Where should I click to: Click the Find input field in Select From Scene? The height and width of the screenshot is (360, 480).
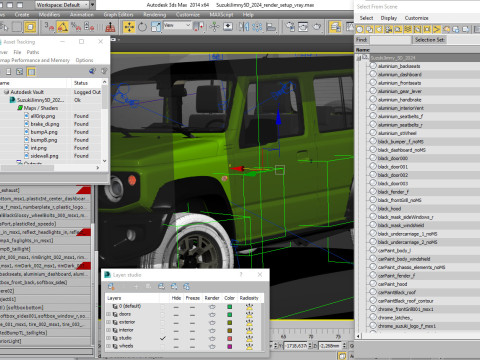coord(390,40)
